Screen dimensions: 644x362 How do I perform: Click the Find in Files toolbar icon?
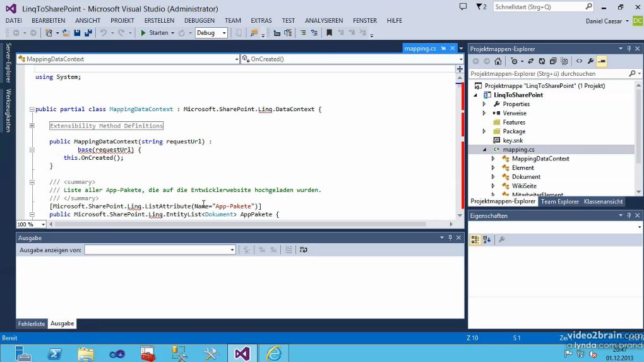(254, 33)
